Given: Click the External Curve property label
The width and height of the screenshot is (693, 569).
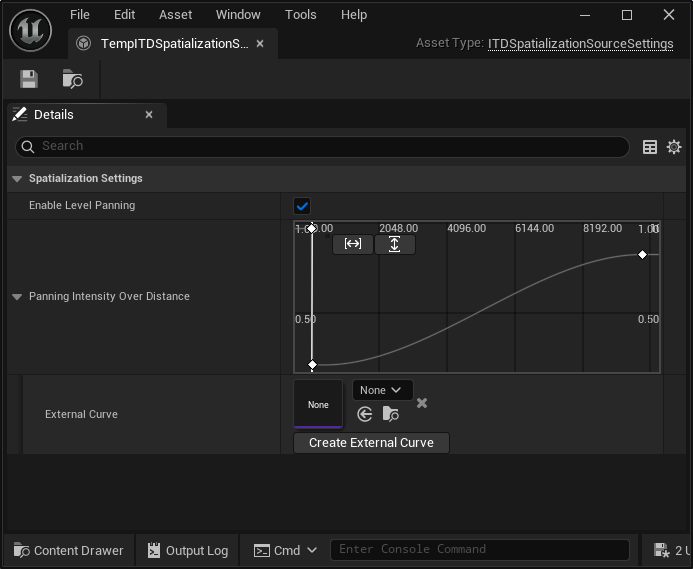Looking at the screenshot, I should coord(81,414).
